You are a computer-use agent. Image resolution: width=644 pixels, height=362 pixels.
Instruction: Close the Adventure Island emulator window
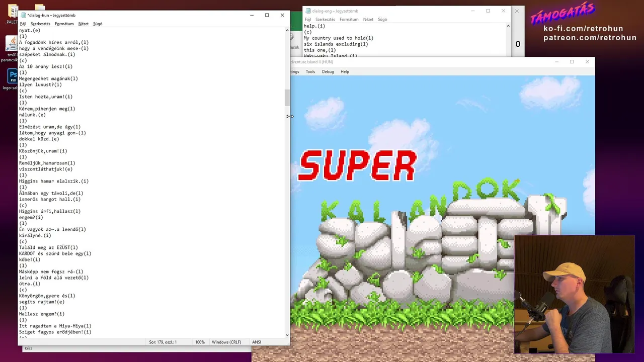587,62
